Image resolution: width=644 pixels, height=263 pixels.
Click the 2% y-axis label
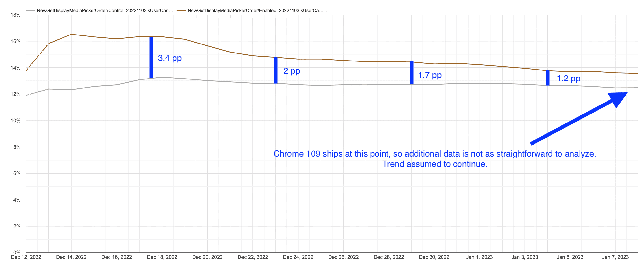tap(17, 226)
